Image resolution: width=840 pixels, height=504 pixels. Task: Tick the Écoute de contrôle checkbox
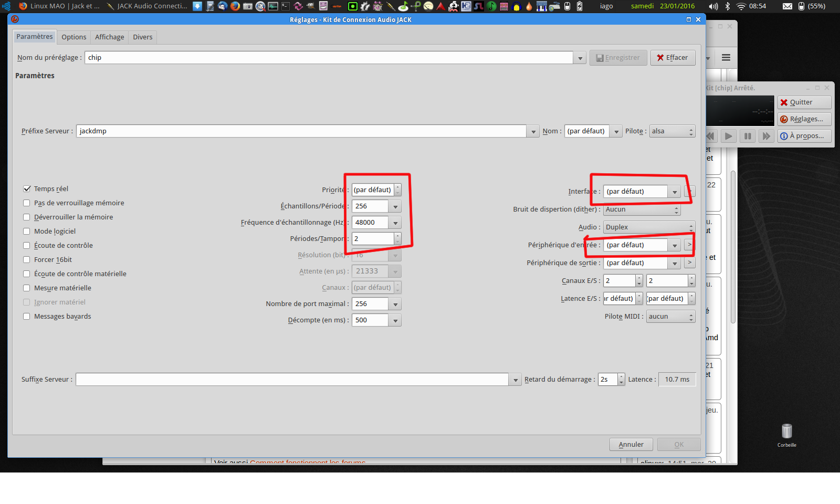pos(27,245)
